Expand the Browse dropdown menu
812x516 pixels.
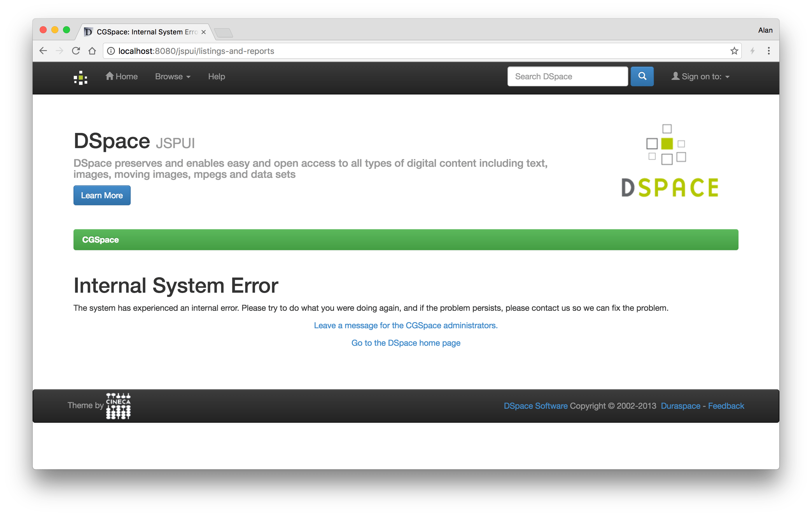tap(173, 76)
